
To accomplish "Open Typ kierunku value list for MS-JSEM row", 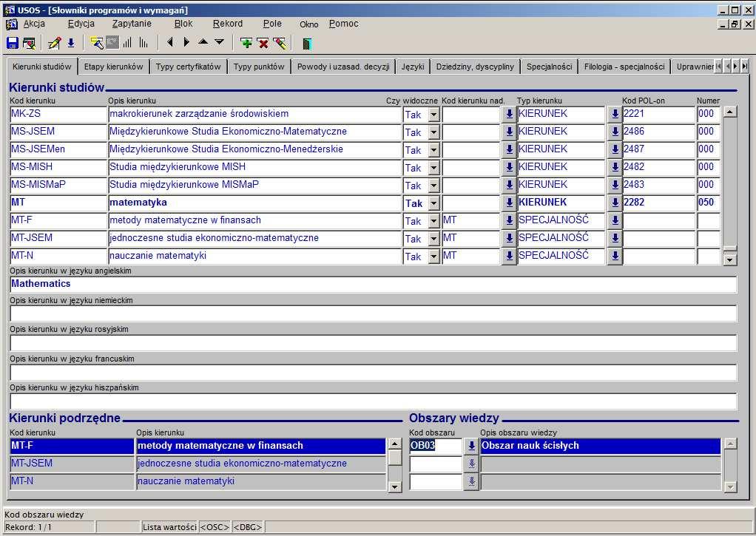I will pyautogui.click(x=615, y=132).
